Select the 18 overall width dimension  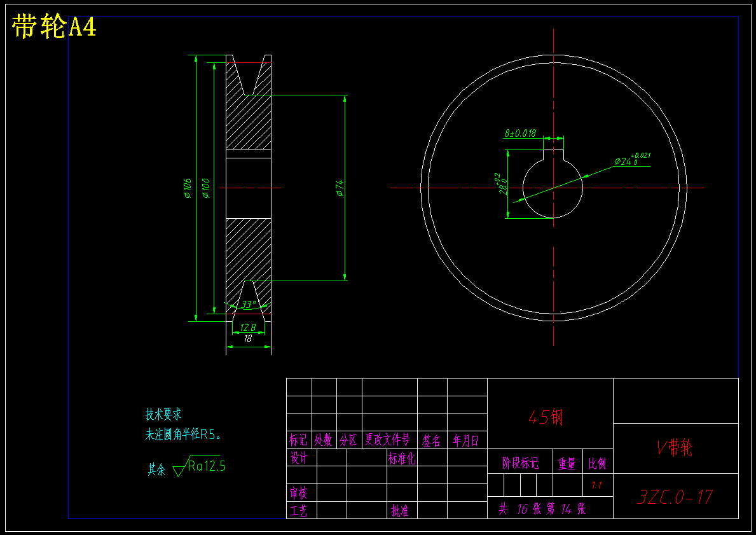coord(248,338)
